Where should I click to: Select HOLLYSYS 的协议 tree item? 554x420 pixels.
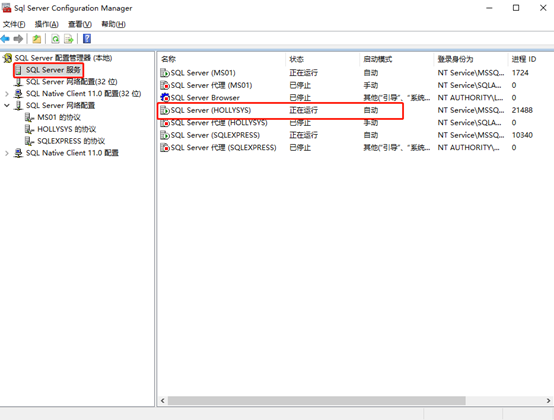[x=67, y=129]
